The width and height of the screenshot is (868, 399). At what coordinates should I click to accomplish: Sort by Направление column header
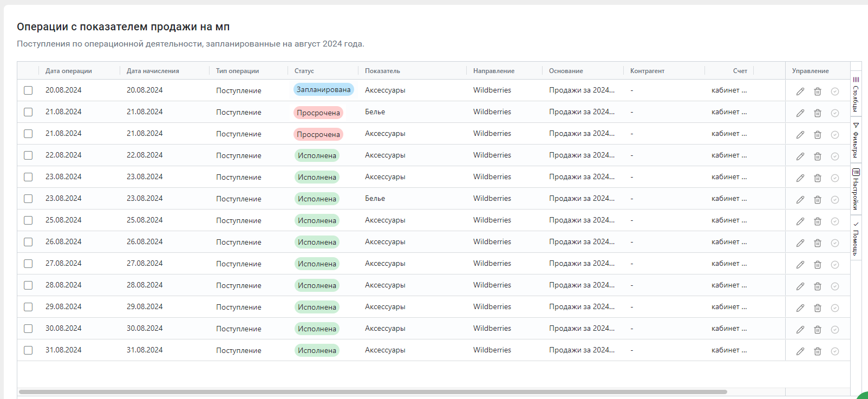(x=494, y=71)
